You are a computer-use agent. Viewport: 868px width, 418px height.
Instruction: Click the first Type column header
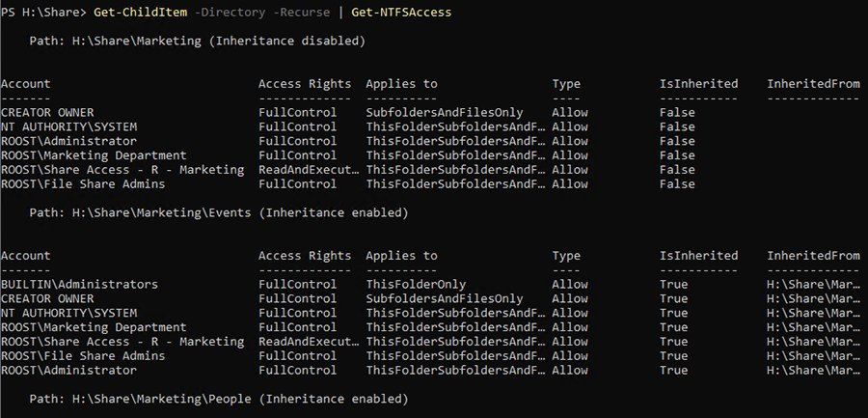tap(566, 84)
